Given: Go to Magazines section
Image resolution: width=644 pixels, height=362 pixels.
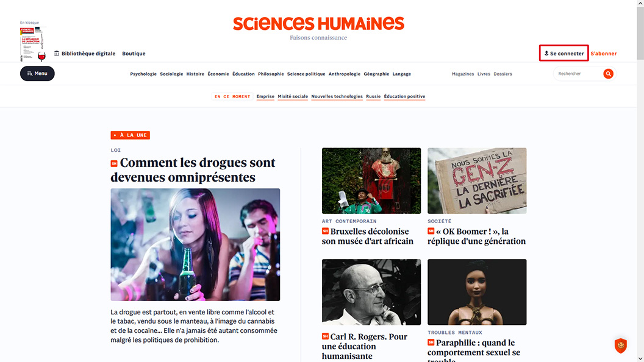Looking at the screenshot, I should [x=463, y=74].
